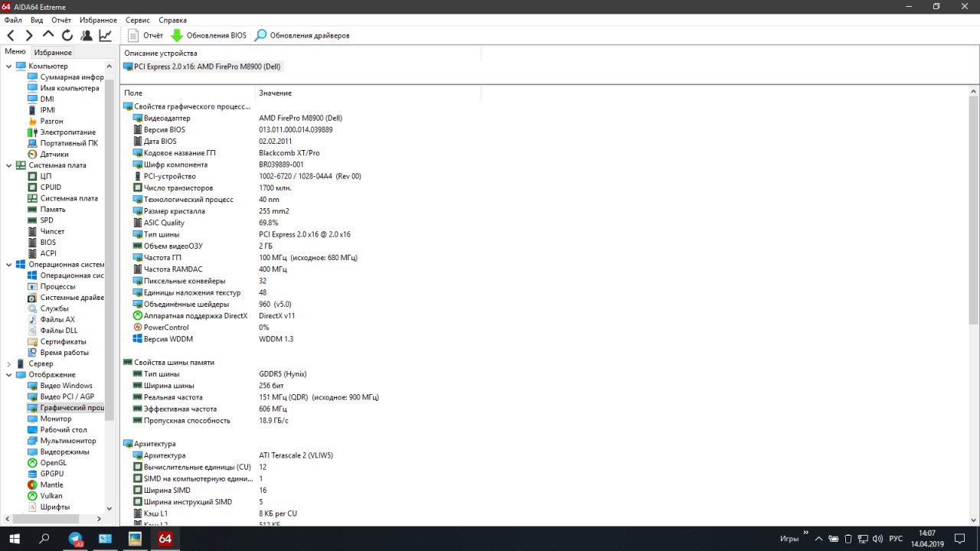
Task: Click the Forward navigation arrow in toolbar
Action: point(29,35)
